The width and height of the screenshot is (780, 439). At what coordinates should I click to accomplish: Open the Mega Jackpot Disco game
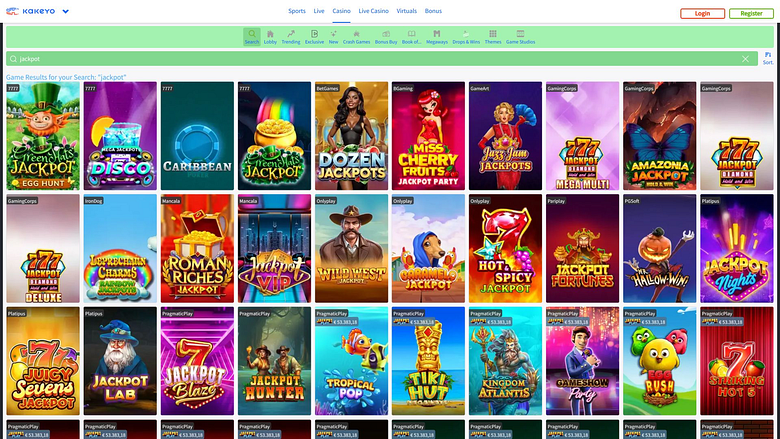click(x=120, y=136)
